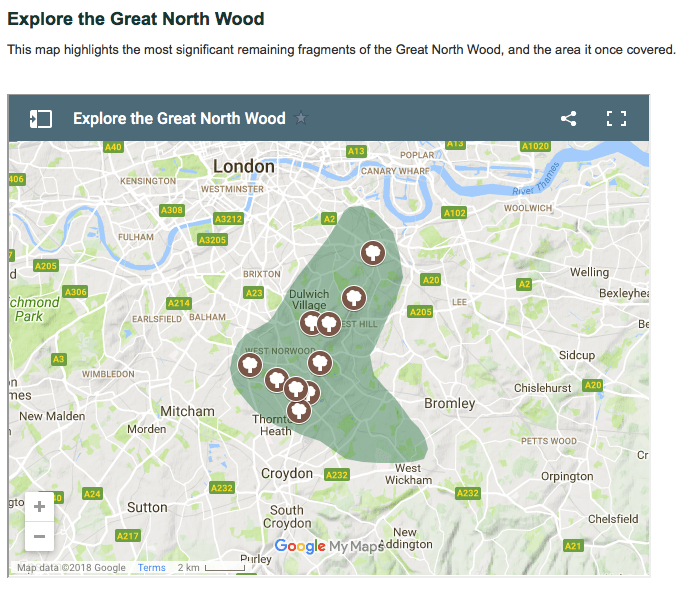Screen dimensions: 683x589
Task: Click the Croydon label on the map
Action: tap(287, 473)
